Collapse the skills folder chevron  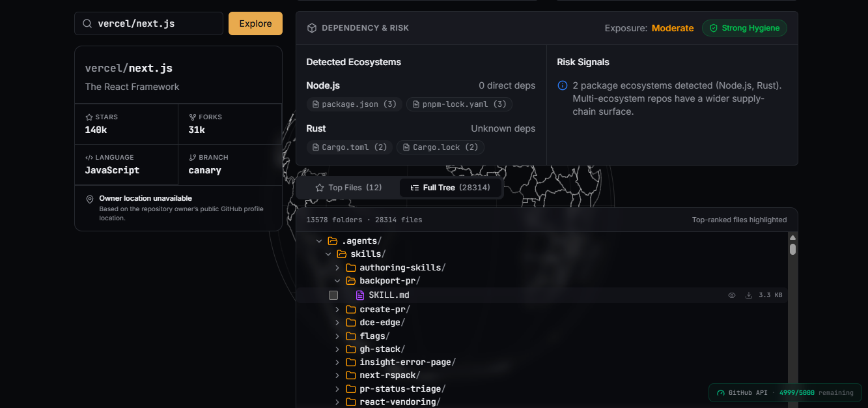[x=328, y=254]
